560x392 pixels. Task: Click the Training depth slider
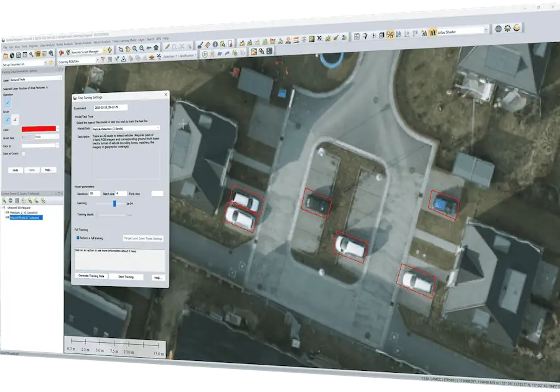pos(111,215)
